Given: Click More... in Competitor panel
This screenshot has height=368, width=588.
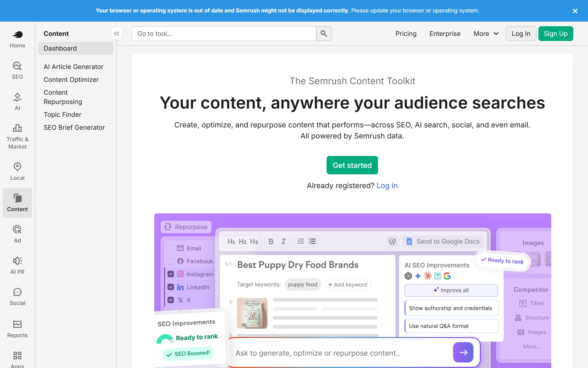Looking at the screenshot, I should pos(532,347).
